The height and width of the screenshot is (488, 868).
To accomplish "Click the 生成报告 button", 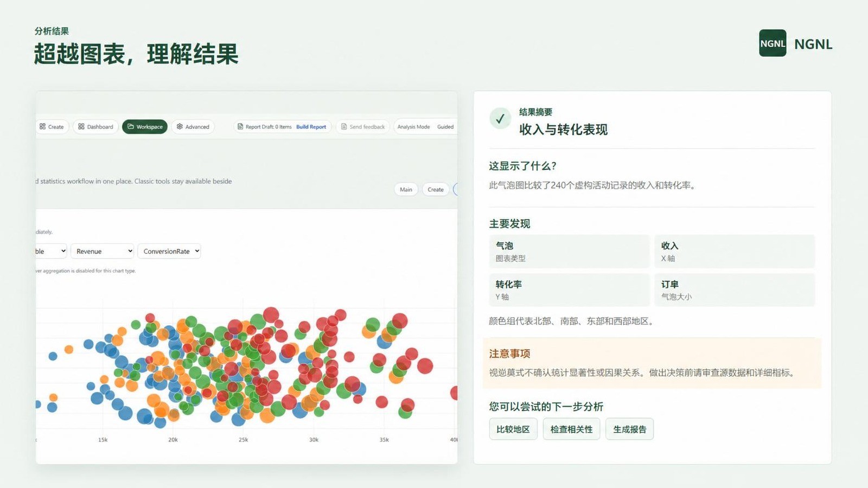I will [629, 429].
